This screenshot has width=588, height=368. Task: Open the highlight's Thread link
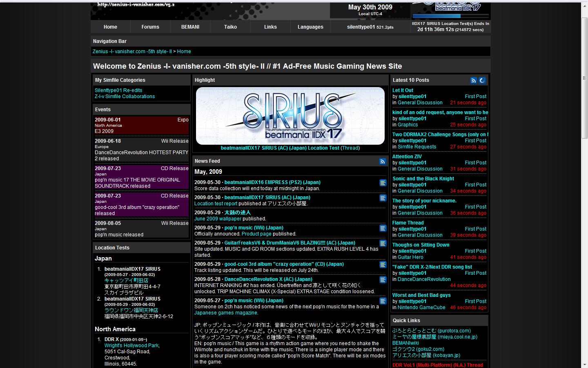click(x=350, y=148)
